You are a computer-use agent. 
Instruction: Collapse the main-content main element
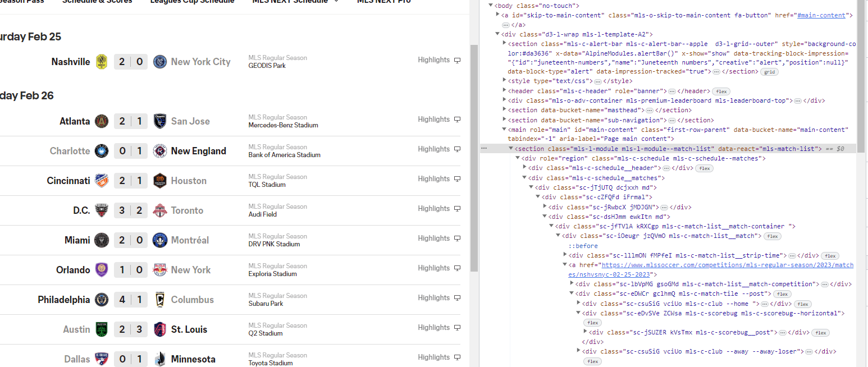[504, 130]
